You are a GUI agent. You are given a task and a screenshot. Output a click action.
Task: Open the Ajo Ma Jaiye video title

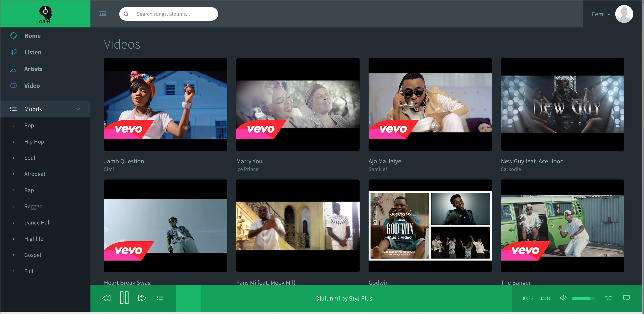coord(385,161)
